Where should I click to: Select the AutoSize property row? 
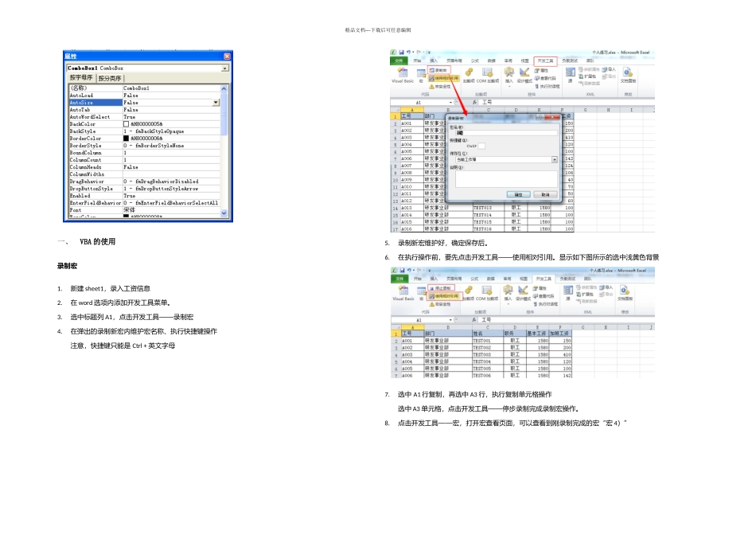(144, 102)
